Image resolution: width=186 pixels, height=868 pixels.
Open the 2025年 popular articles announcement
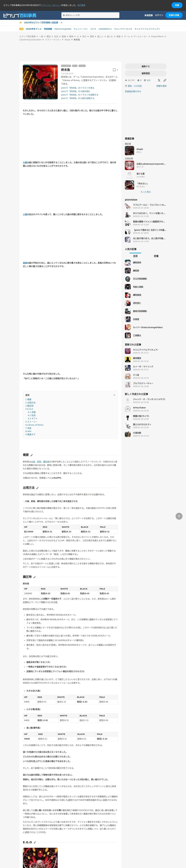[x=41, y=23]
